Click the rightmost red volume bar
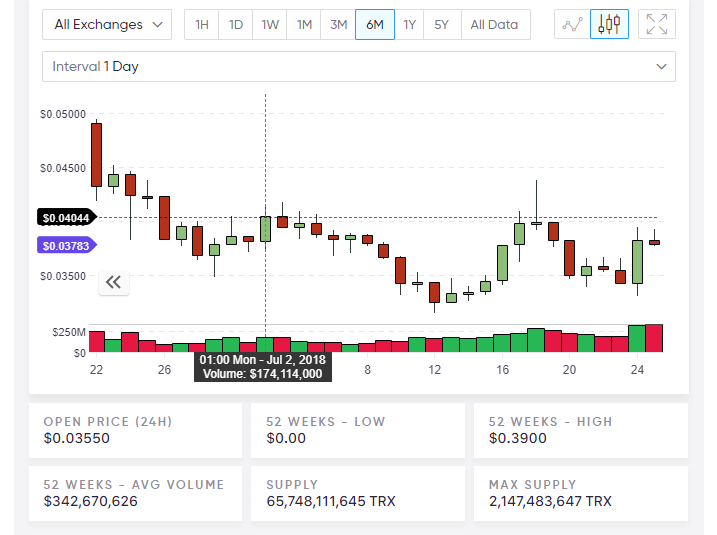Screen dimensions: 717x535 pyautogui.click(x=654, y=338)
